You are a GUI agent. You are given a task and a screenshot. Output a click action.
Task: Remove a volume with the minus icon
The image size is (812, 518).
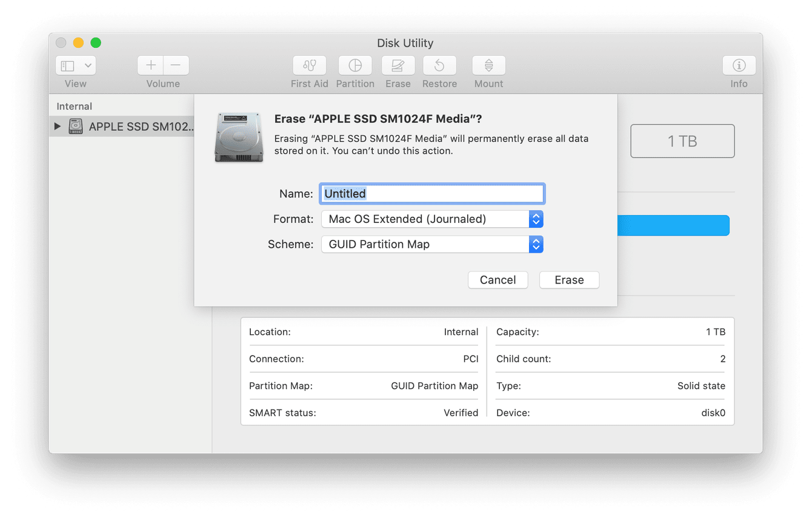176,65
